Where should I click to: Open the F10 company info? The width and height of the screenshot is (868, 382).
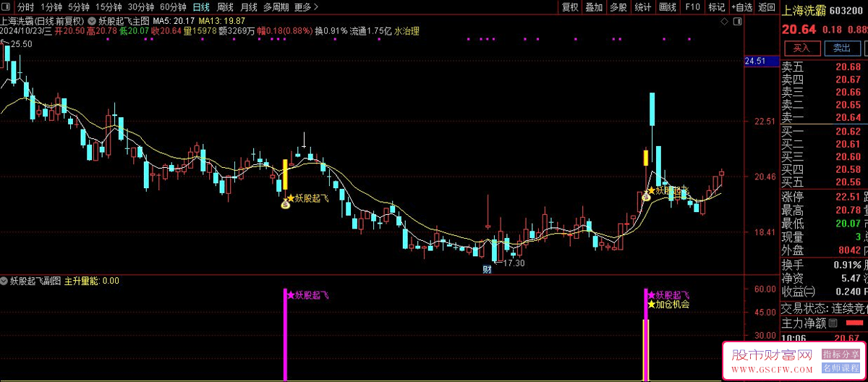pos(692,7)
